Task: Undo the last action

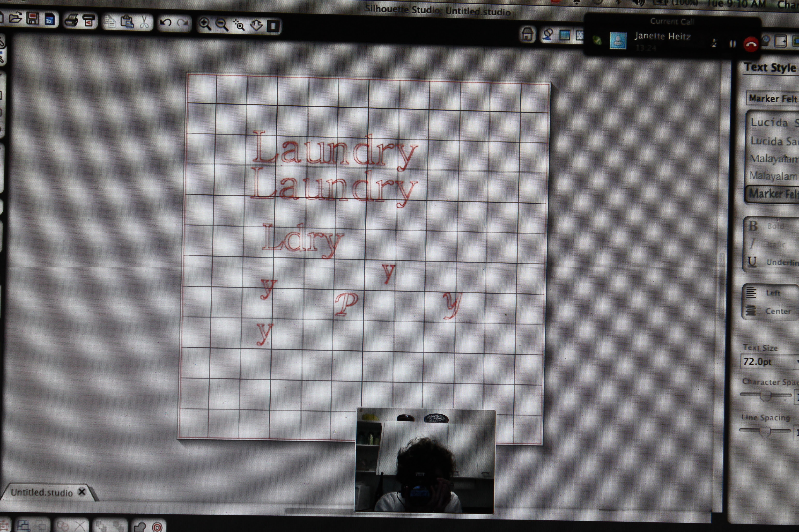Action: tap(165, 23)
